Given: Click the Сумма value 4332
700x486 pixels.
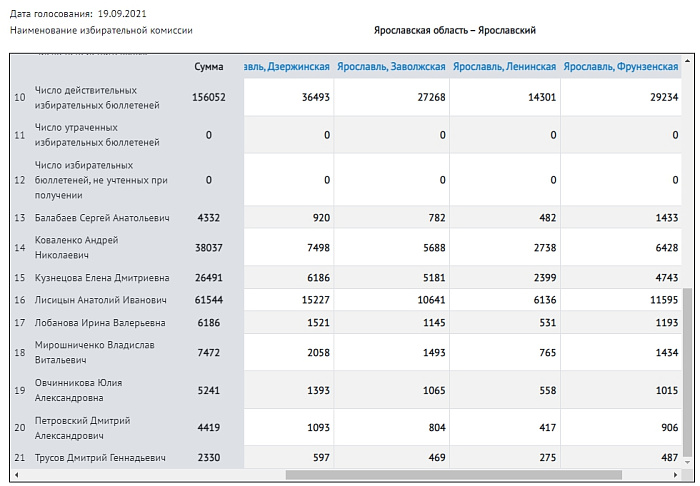Looking at the screenshot, I should coord(208,218).
